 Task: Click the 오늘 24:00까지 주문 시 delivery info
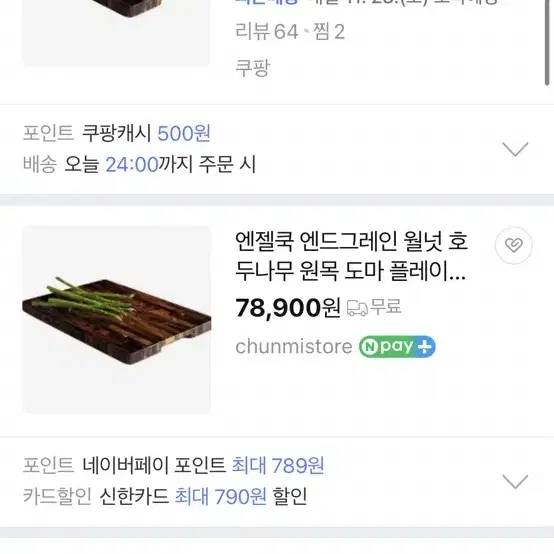(x=160, y=164)
